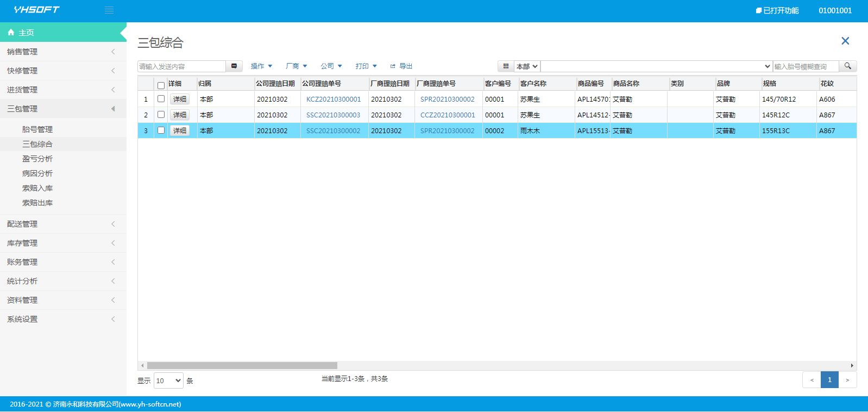Open the 胎号管理 submenu item
Screen dimensions: 868x412
coord(37,129)
